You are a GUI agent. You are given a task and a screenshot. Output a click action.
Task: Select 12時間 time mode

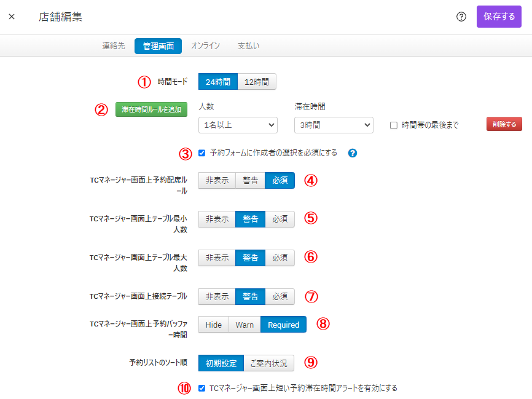[x=257, y=82]
